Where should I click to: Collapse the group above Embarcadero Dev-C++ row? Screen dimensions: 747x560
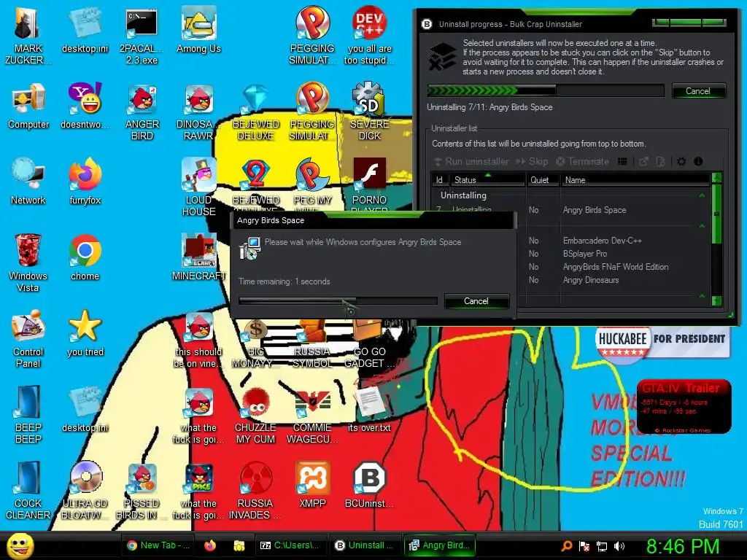[702, 226]
